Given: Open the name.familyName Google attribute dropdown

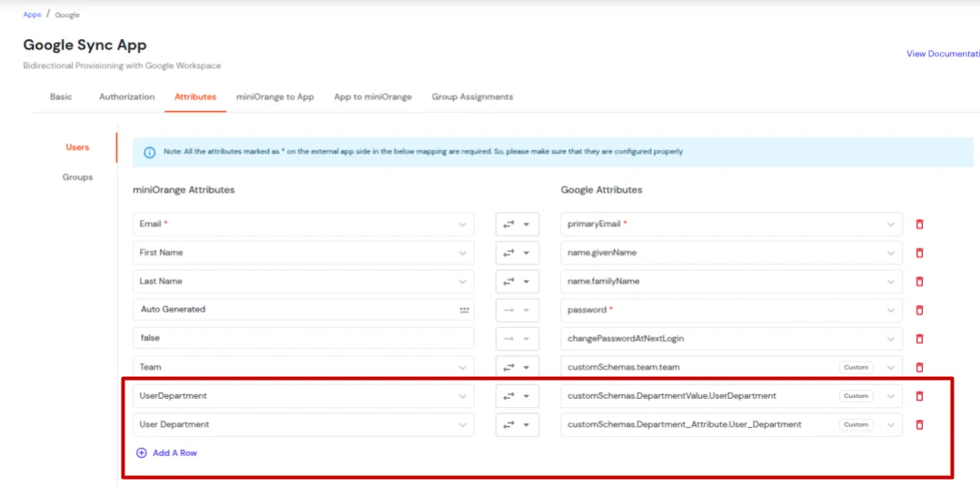Looking at the screenshot, I should click(731, 282).
